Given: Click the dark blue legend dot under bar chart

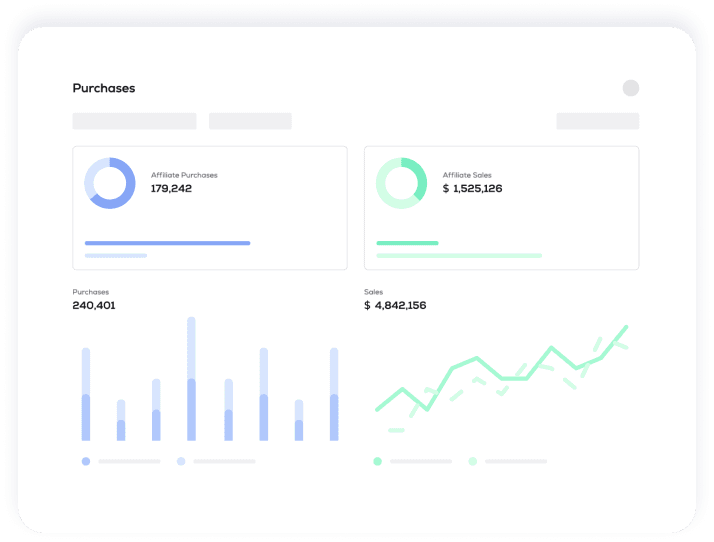Looking at the screenshot, I should click(86, 461).
